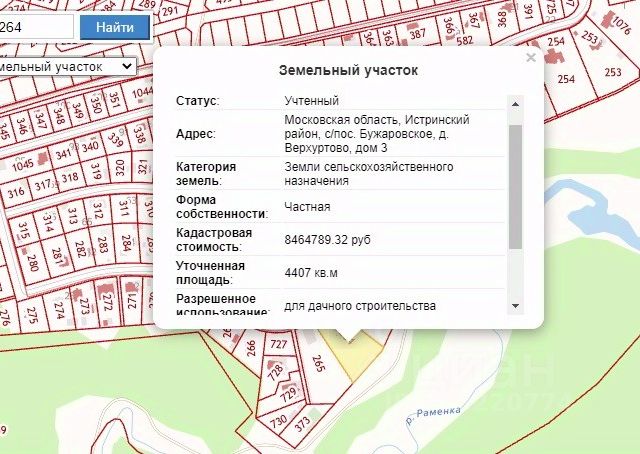The image size is (640, 454).
Task: Select land parcel 727 on map
Action: (279, 344)
